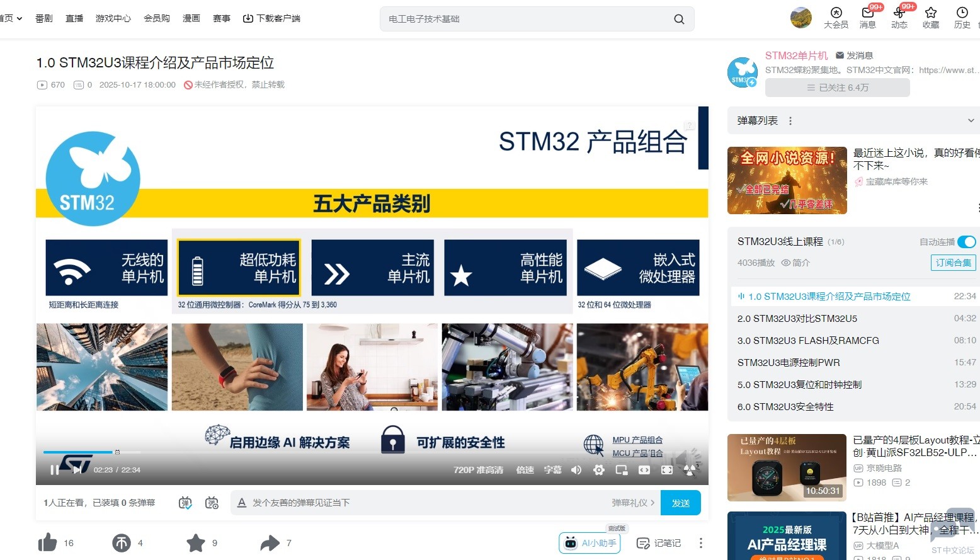Toggle the danmaku display switch
The width and height of the screenshot is (980, 560).
click(185, 503)
